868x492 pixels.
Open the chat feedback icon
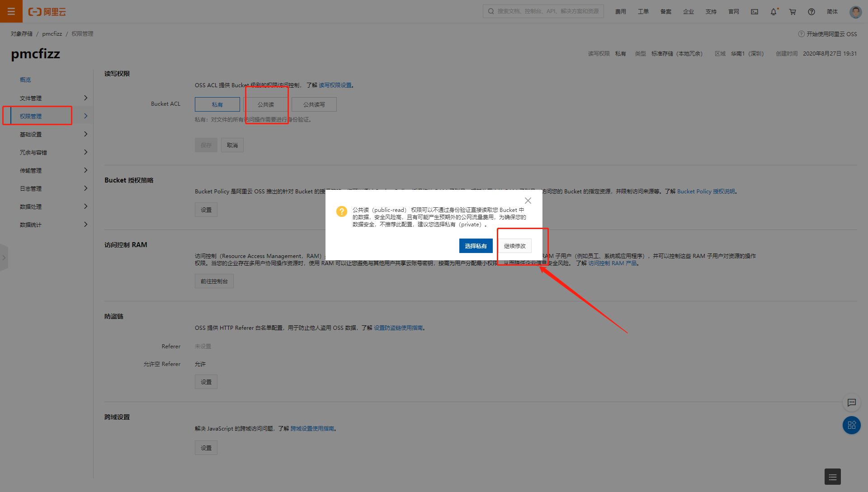click(x=852, y=403)
